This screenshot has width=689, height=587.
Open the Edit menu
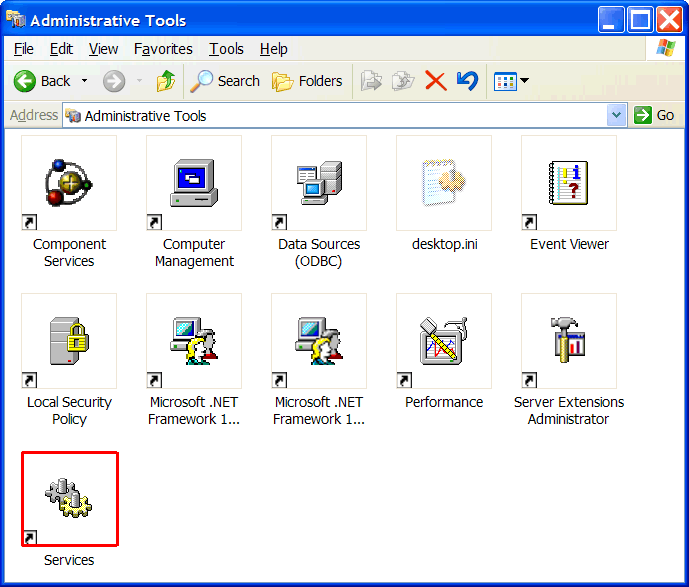61,49
